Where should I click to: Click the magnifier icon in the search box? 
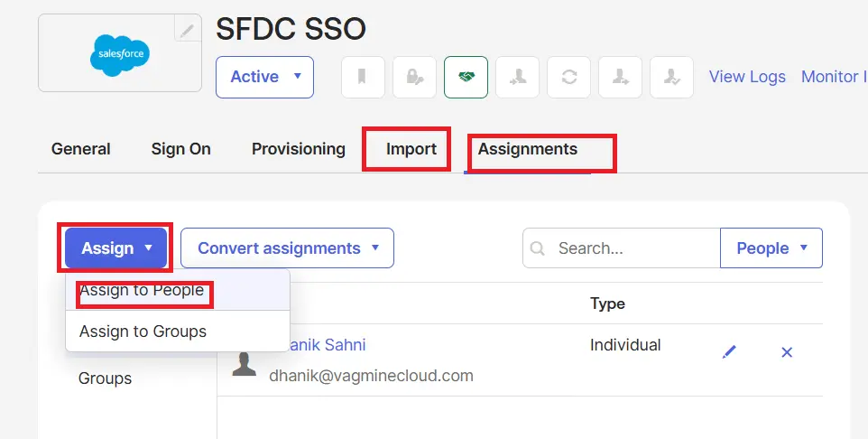tap(537, 248)
